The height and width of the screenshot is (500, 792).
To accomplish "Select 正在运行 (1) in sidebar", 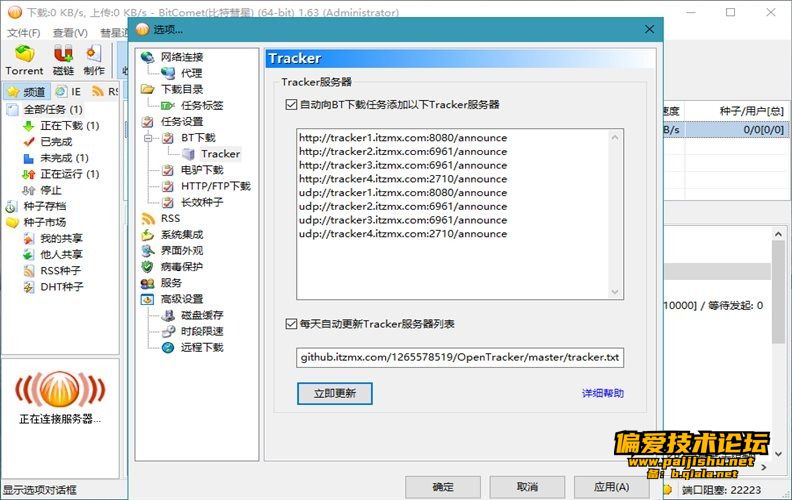I will [70, 174].
